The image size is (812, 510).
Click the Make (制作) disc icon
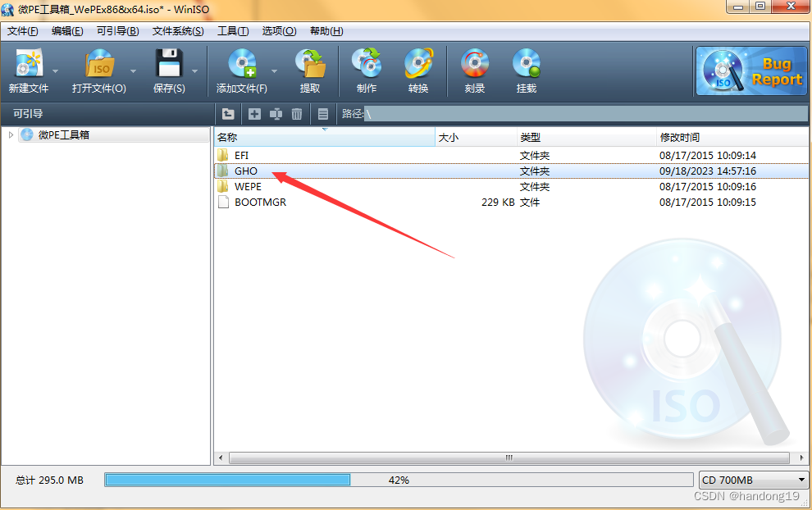tap(367, 63)
